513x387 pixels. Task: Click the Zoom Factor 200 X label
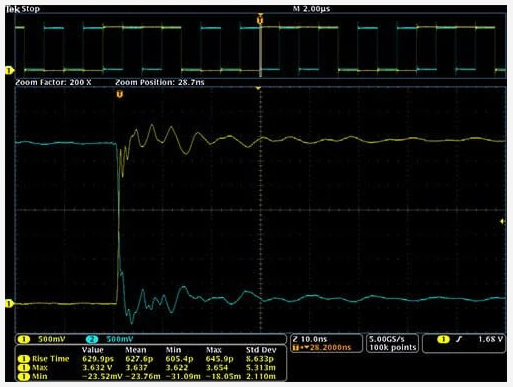pyautogui.click(x=53, y=82)
